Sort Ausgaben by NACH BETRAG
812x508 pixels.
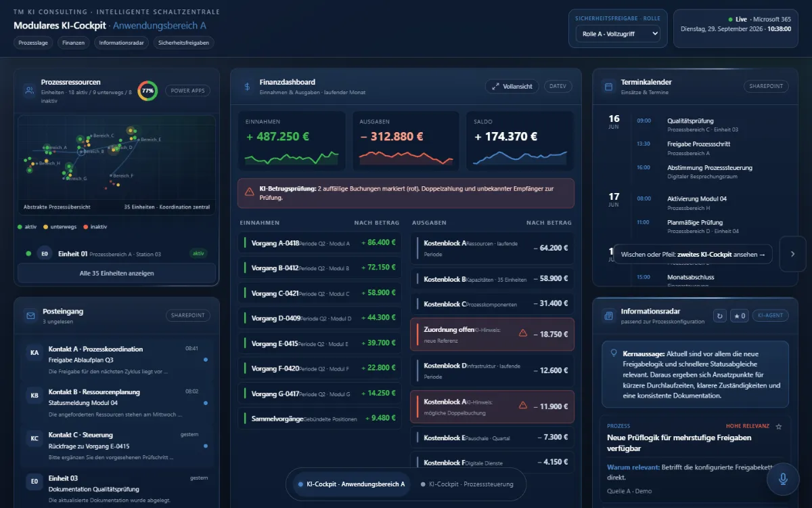[x=549, y=223]
